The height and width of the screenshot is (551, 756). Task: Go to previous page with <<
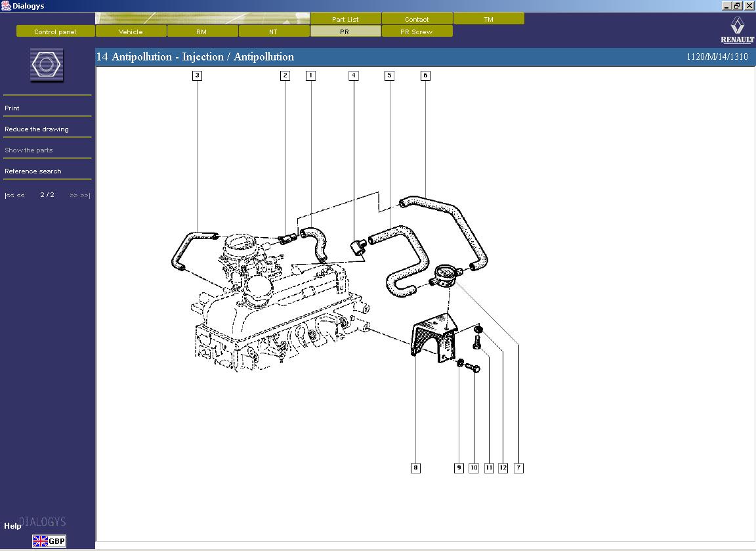21,196
